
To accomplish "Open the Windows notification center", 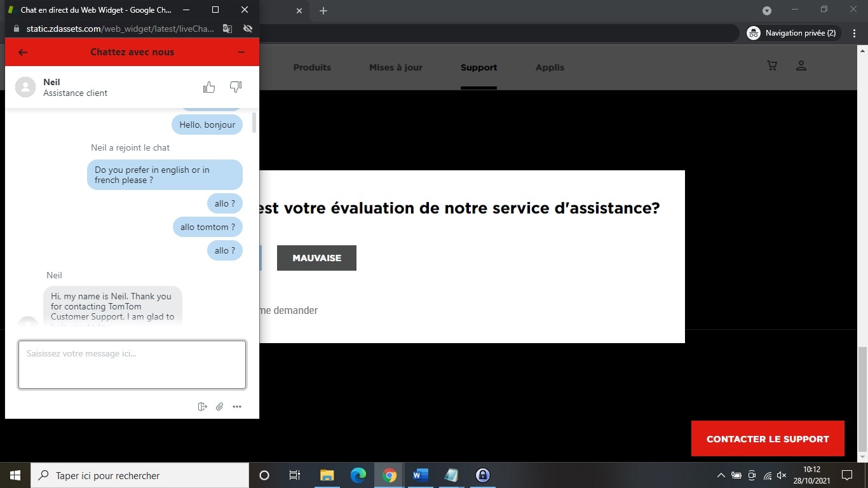I will tap(847, 475).
